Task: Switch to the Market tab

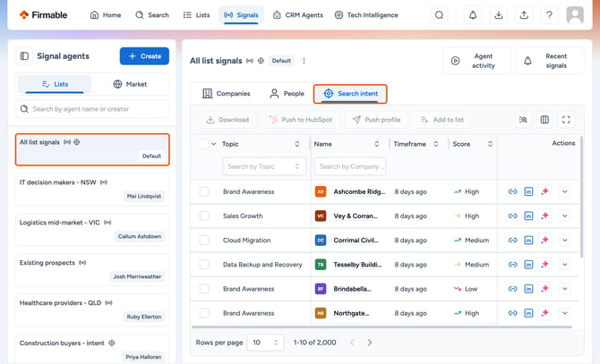Action: [x=130, y=84]
